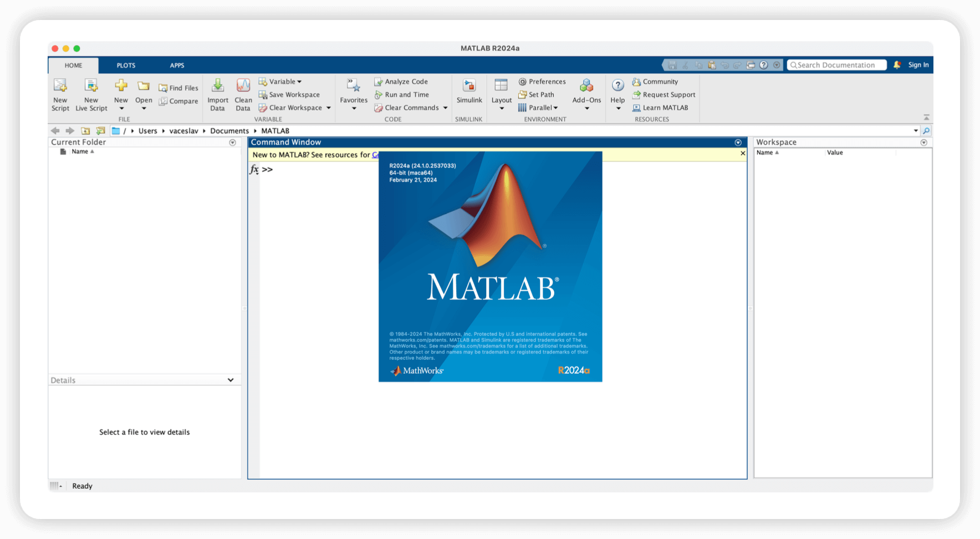The width and height of the screenshot is (980, 539).
Task: Create a New Script
Action: (60, 95)
